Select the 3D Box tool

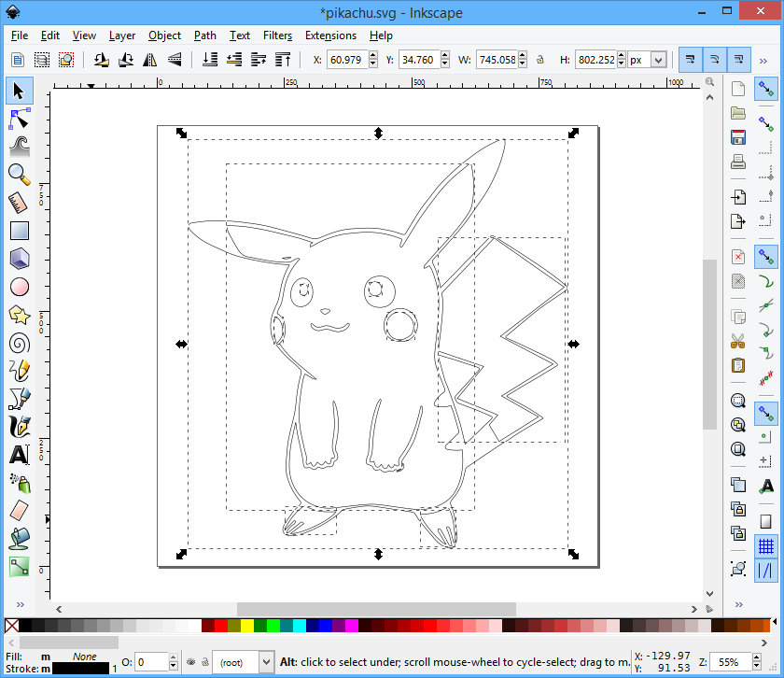20,259
